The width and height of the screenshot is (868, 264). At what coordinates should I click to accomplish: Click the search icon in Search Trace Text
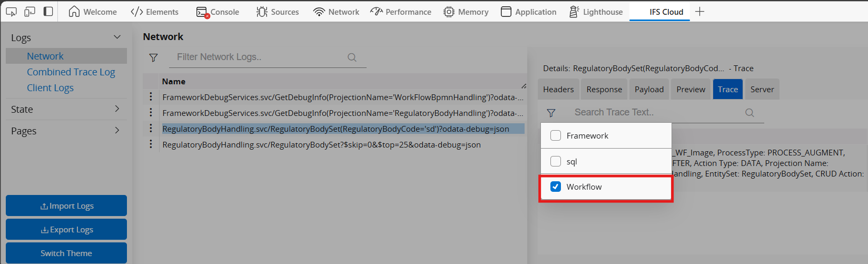click(749, 113)
